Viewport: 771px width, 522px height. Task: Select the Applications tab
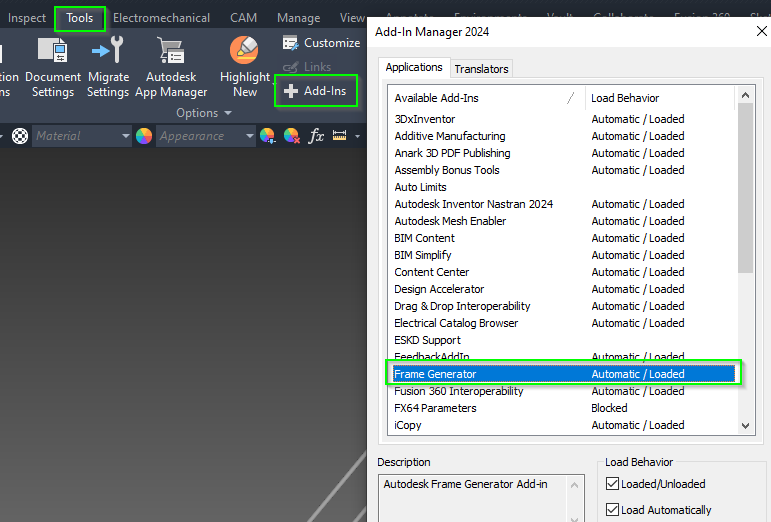(x=414, y=67)
